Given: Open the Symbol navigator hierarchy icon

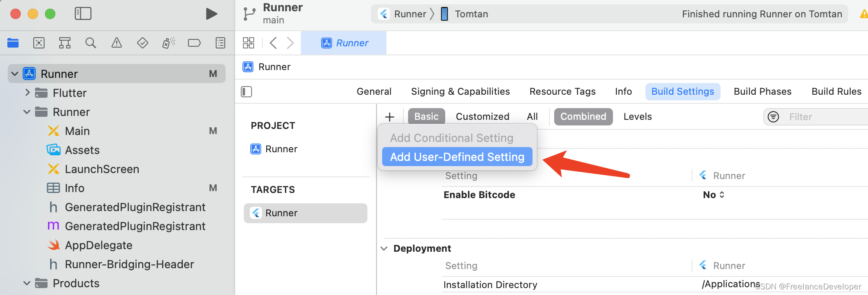Looking at the screenshot, I should pyautogui.click(x=65, y=43).
